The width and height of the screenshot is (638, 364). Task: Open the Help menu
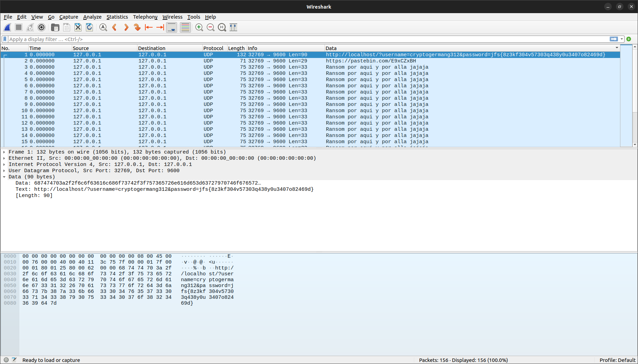(210, 17)
